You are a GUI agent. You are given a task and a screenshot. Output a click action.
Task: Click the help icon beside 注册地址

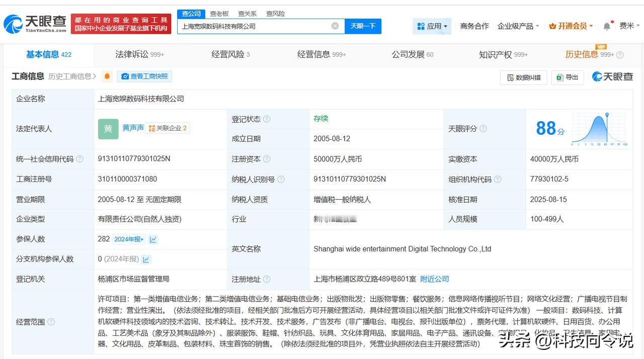point(267,279)
